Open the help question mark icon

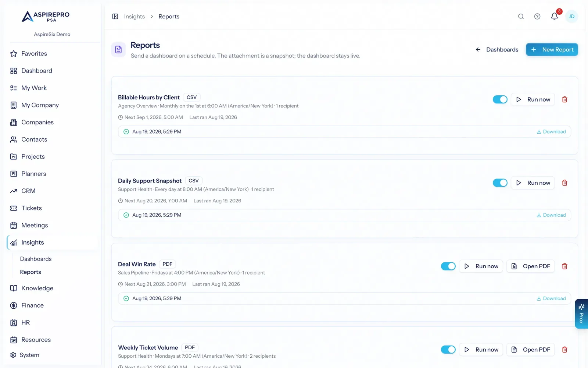pyautogui.click(x=537, y=17)
